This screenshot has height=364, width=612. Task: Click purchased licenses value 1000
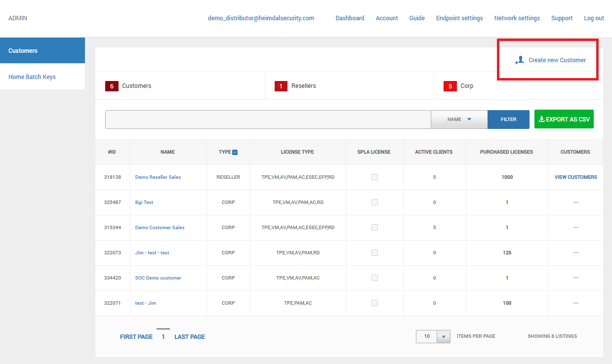click(x=507, y=177)
